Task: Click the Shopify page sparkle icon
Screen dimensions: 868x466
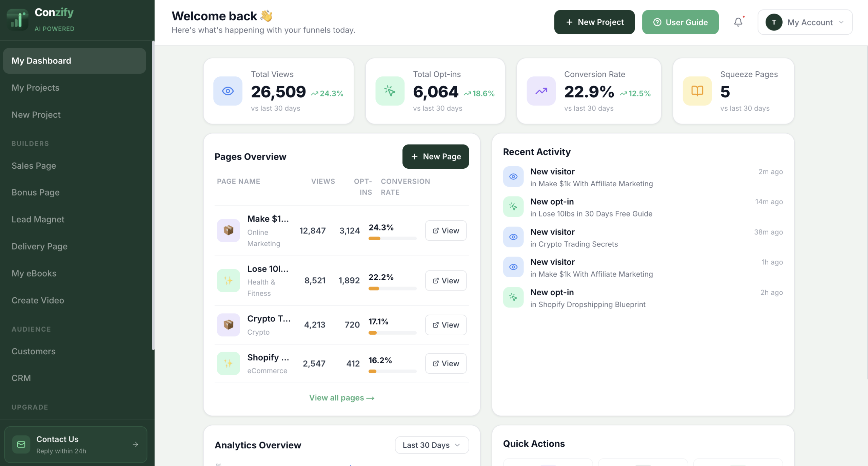Action: tap(229, 364)
